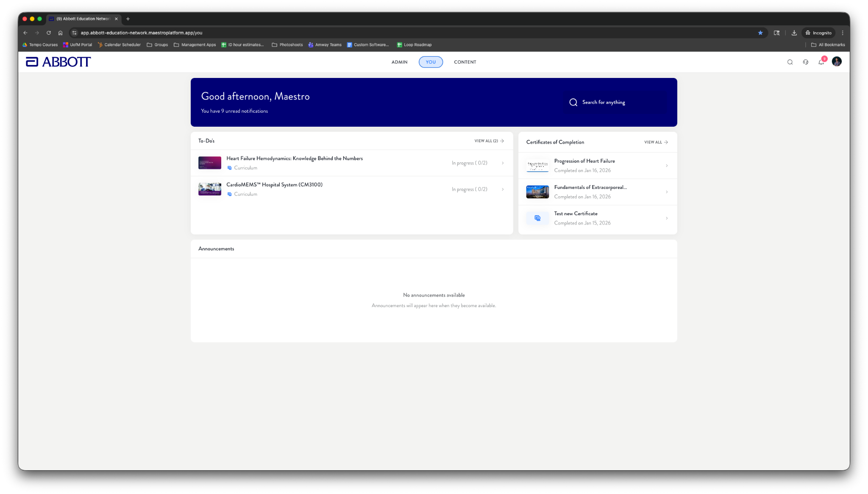The image size is (868, 494).
Task: Reload the page with refresh icon
Action: tap(49, 33)
